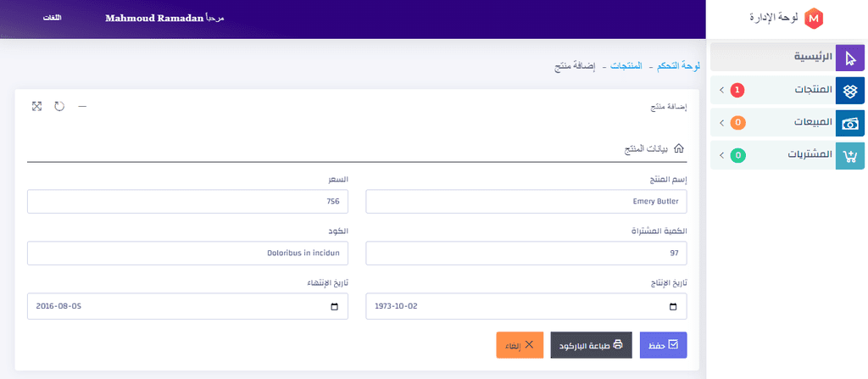Click the تاريخ الإنتهاء date field
The image size is (868, 379).
(x=187, y=306)
